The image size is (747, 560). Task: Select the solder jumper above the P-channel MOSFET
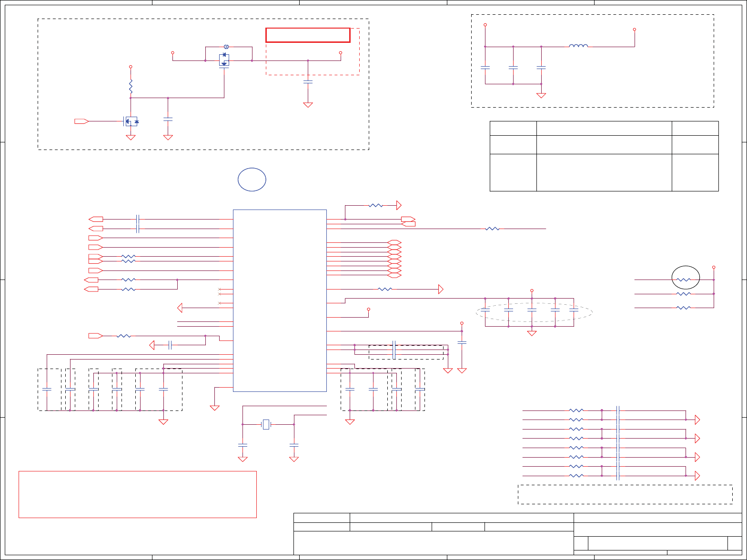tap(227, 47)
